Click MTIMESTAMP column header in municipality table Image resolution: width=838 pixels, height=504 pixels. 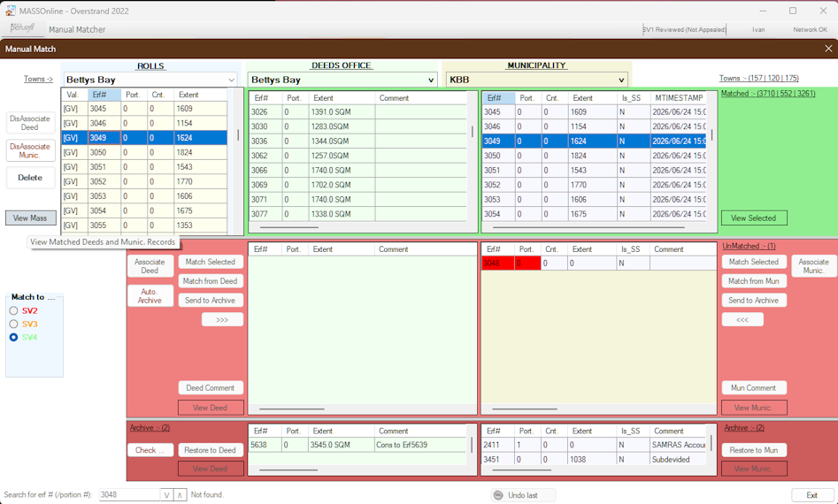coord(679,98)
